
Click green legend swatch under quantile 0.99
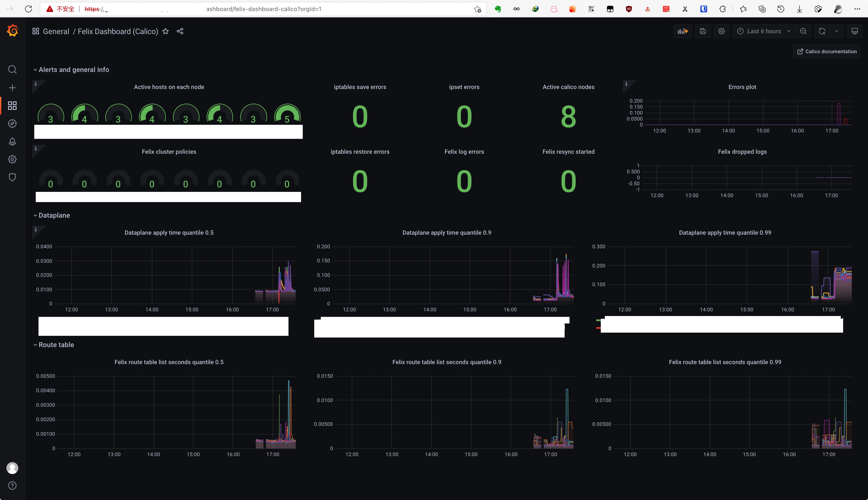[x=598, y=320]
